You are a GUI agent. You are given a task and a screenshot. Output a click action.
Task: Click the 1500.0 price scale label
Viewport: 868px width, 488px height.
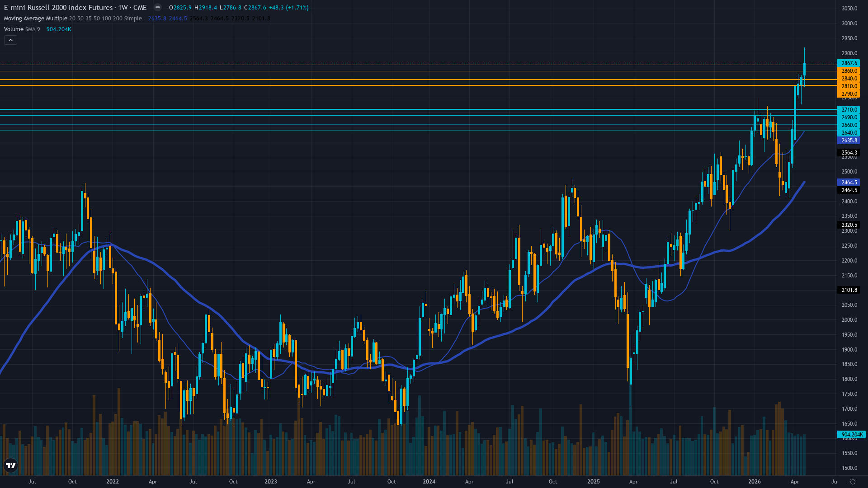[x=849, y=468]
